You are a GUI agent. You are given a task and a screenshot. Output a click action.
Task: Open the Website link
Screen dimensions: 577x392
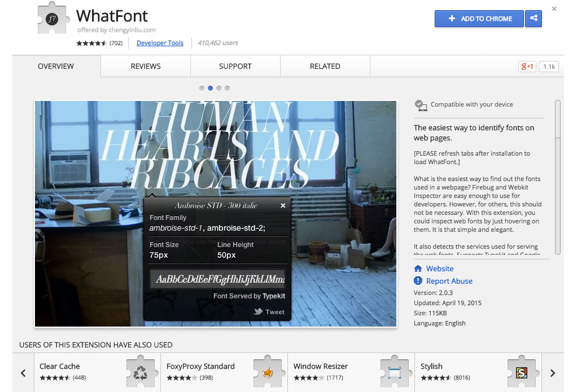pyautogui.click(x=439, y=268)
